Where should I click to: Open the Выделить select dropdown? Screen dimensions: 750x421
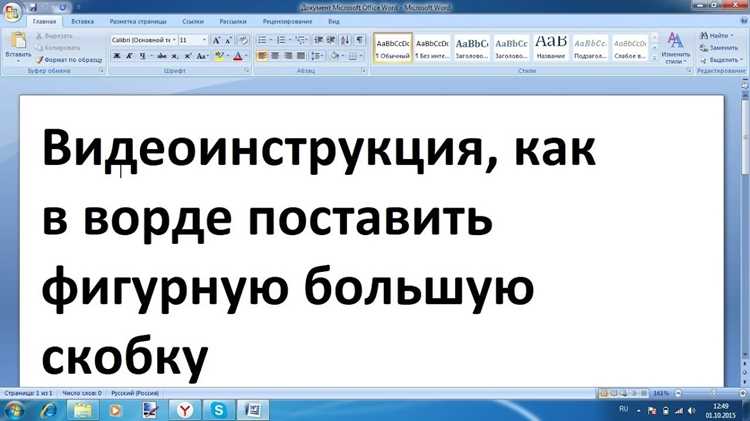click(x=720, y=60)
